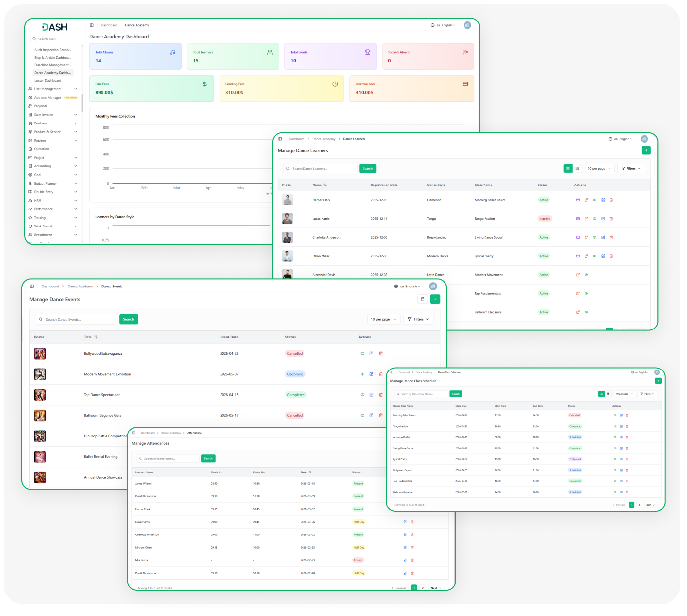The height and width of the screenshot is (616, 687).
Task: Select Blog & Article Dashboard sidebar item
Action: point(53,58)
